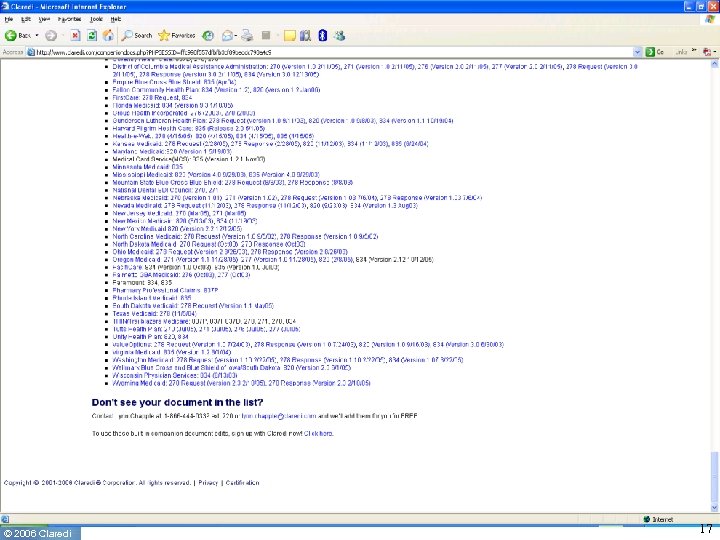Expand the address bar dropdown
The image size is (720, 540).
tap(637, 52)
